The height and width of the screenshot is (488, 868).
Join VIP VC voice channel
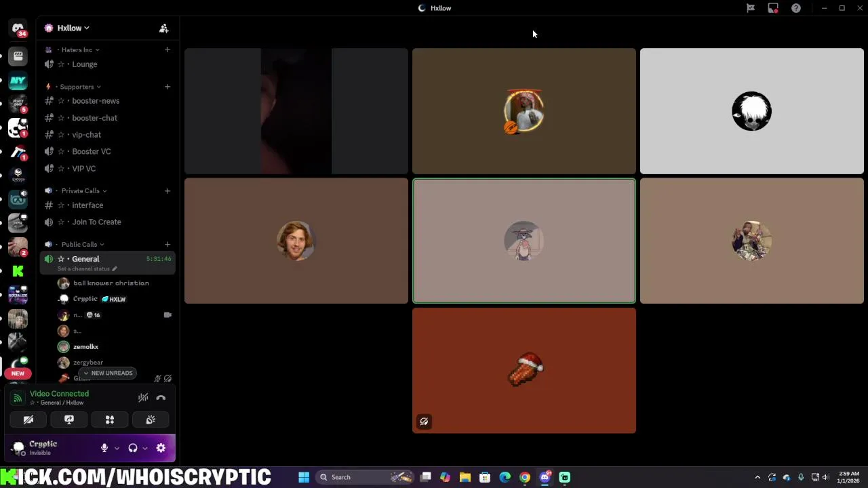click(108, 169)
